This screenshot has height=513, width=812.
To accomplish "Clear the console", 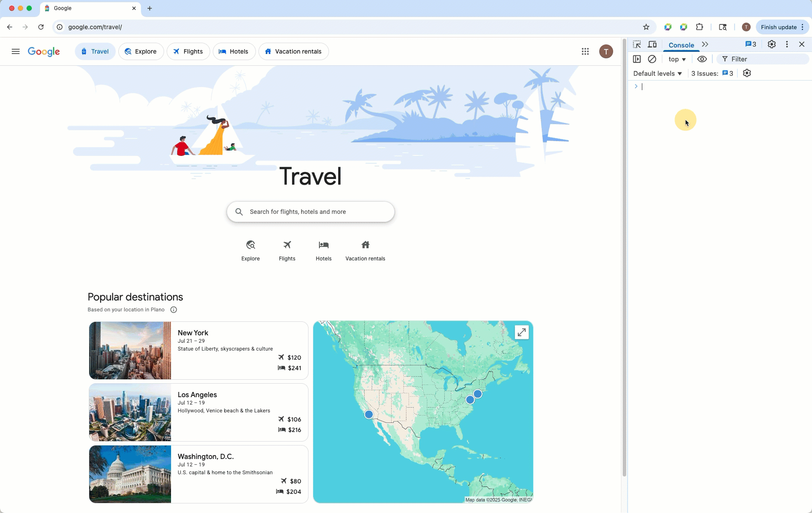I will click(652, 59).
